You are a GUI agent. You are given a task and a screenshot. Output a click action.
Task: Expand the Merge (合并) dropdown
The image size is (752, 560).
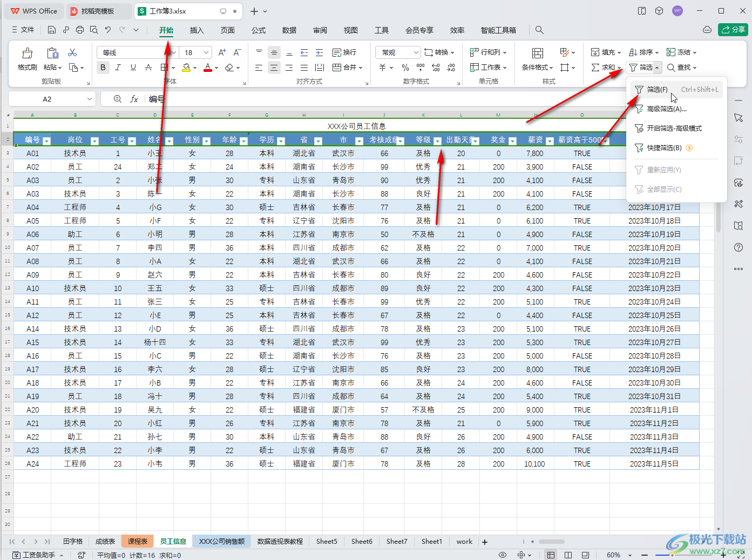point(361,68)
